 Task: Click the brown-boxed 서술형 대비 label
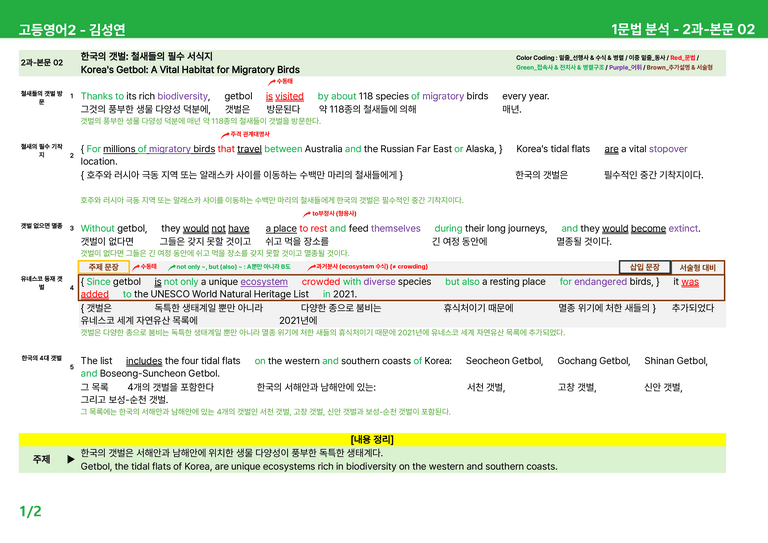(x=697, y=268)
